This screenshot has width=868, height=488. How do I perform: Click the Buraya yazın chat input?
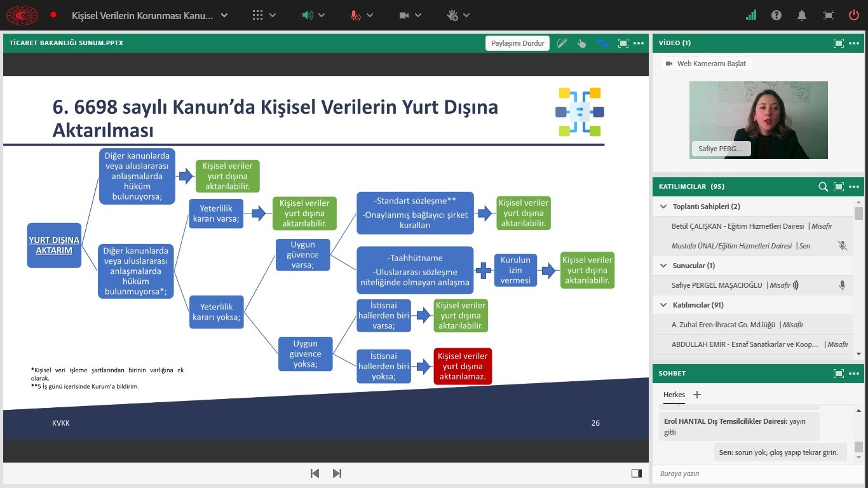(750, 473)
